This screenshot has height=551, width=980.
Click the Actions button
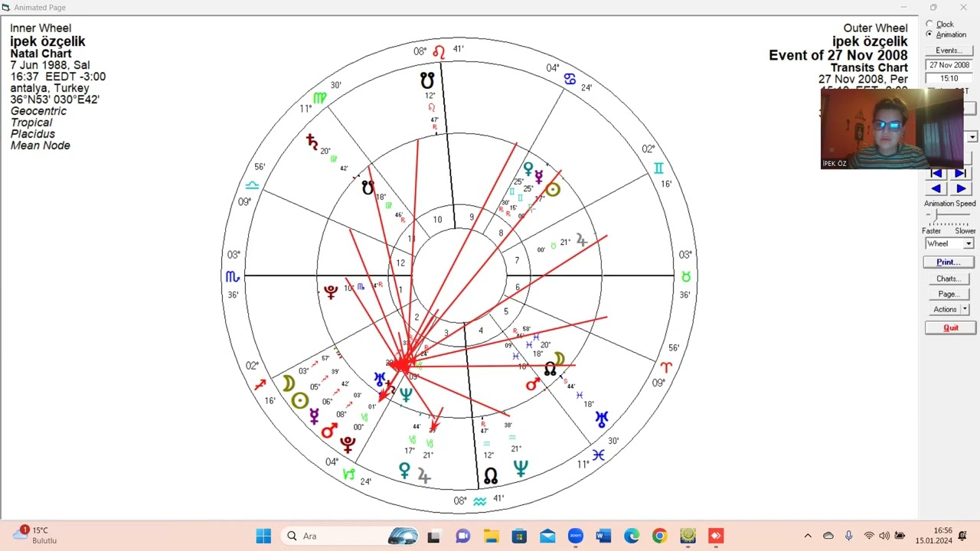[945, 309]
